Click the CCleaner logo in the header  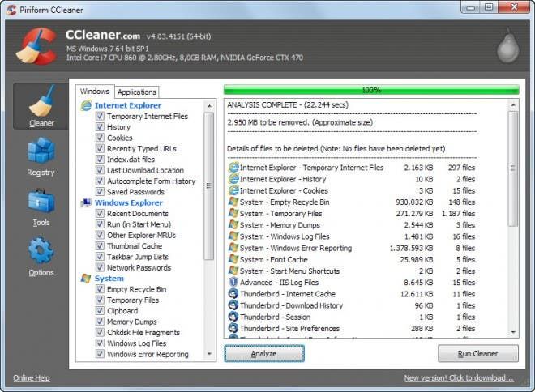(x=36, y=46)
